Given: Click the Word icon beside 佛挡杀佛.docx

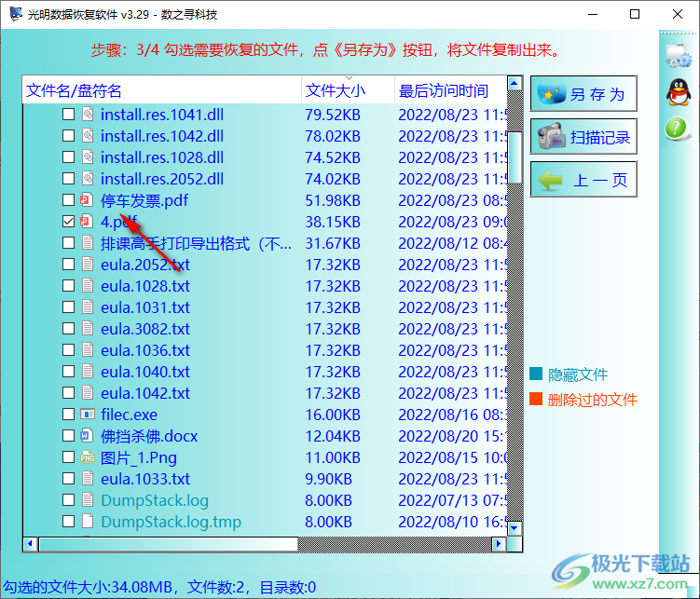Looking at the screenshot, I should [x=87, y=435].
